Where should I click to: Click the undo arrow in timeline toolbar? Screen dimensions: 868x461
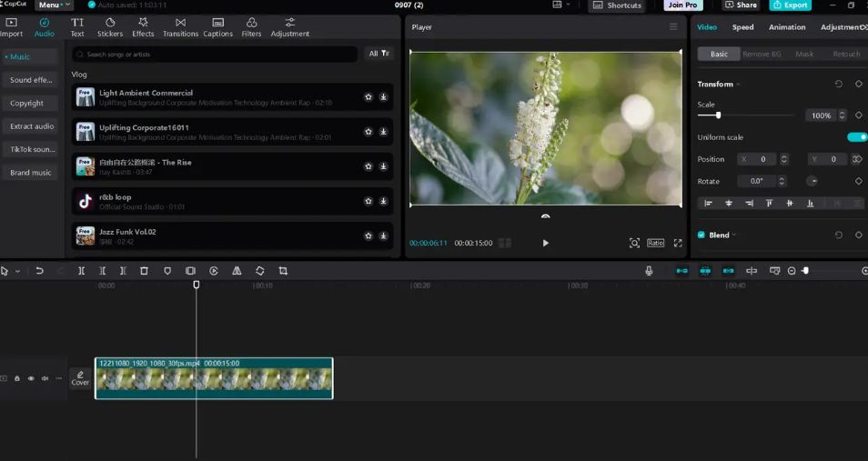[39, 271]
